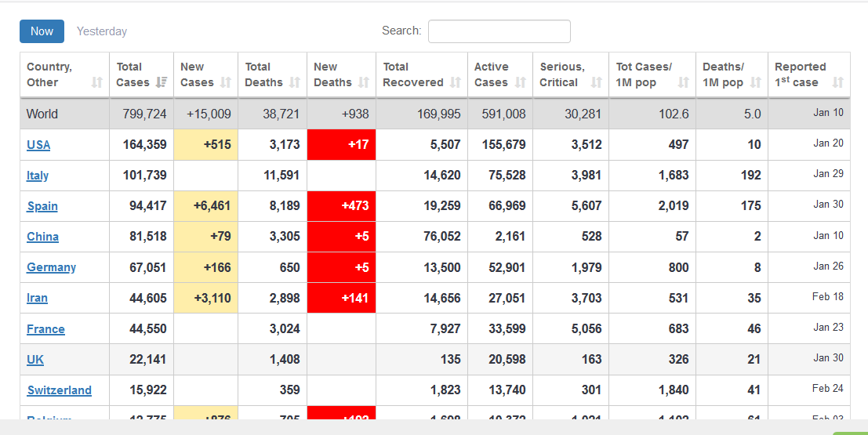Sort by Tot Cases/1M pop icon
This screenshot has width=868, height=435.
[684, 82]
